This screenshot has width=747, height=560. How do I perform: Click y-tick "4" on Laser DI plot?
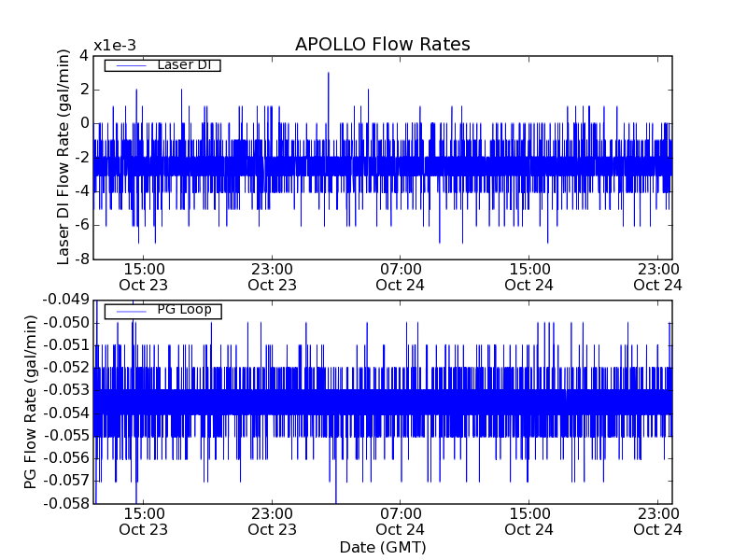84,56
